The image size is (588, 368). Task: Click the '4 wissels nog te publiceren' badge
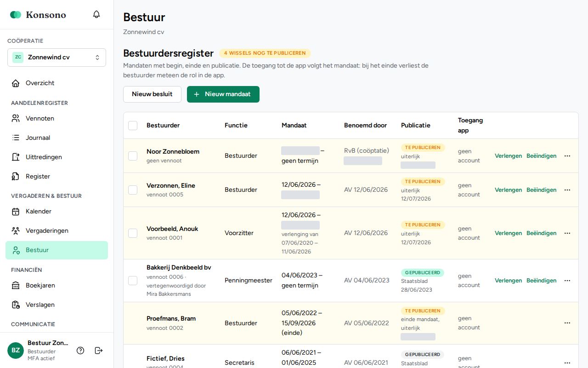pos(265,53)
